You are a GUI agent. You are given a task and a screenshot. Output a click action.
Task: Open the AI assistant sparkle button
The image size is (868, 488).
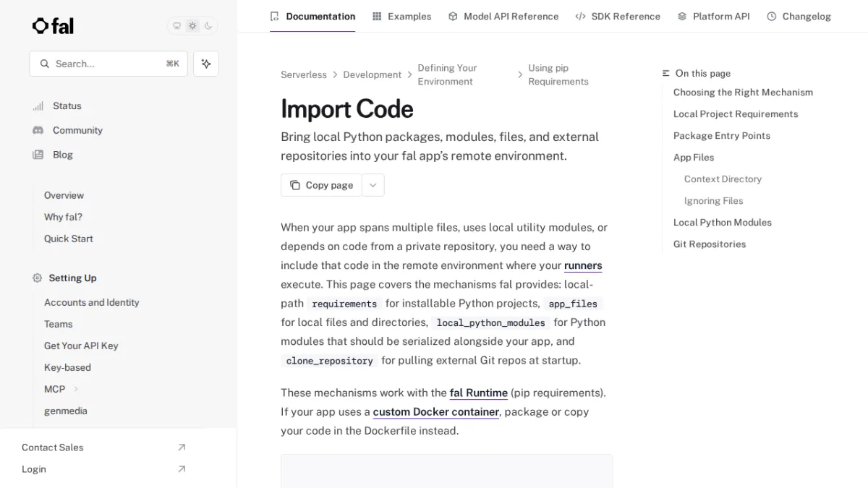pos(206,64)
